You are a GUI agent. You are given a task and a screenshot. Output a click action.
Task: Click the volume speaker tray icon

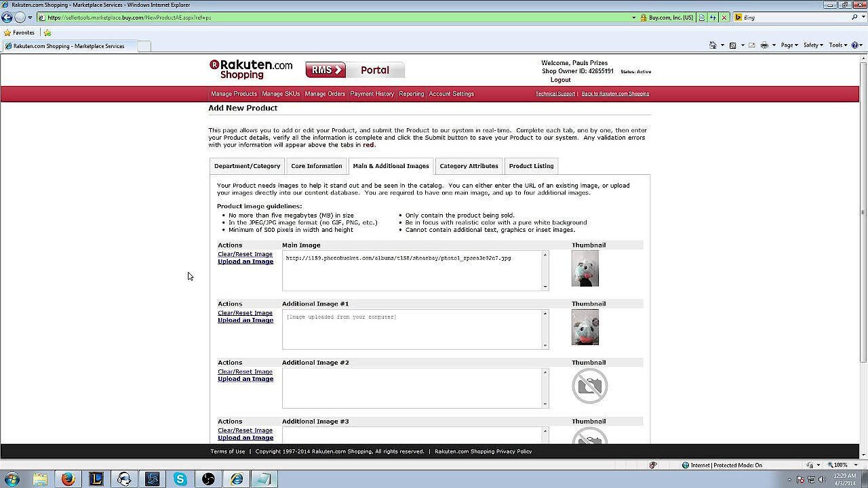822,479
